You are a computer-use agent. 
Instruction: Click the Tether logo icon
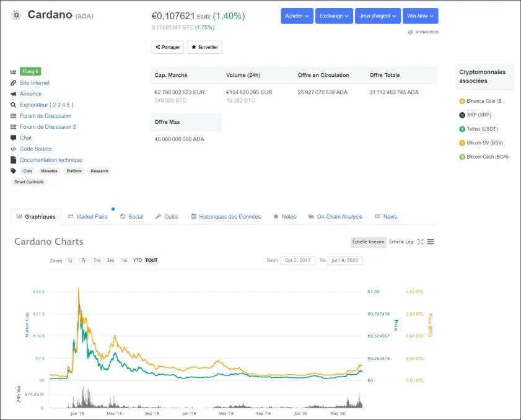(x=462, y=129)
